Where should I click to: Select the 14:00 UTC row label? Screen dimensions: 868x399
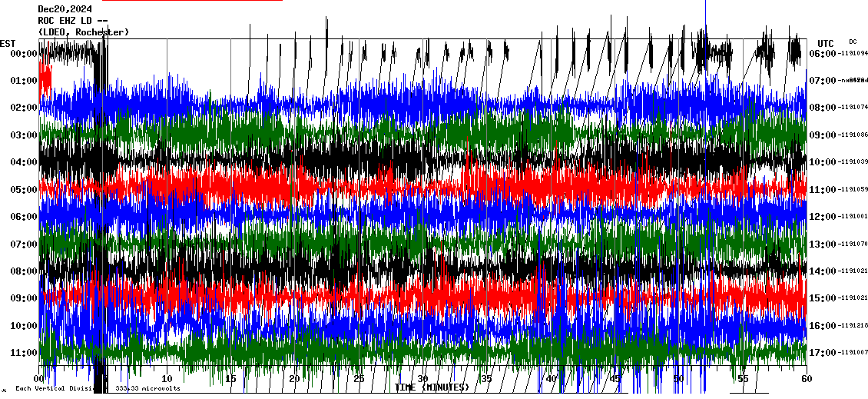coord(826,271)
